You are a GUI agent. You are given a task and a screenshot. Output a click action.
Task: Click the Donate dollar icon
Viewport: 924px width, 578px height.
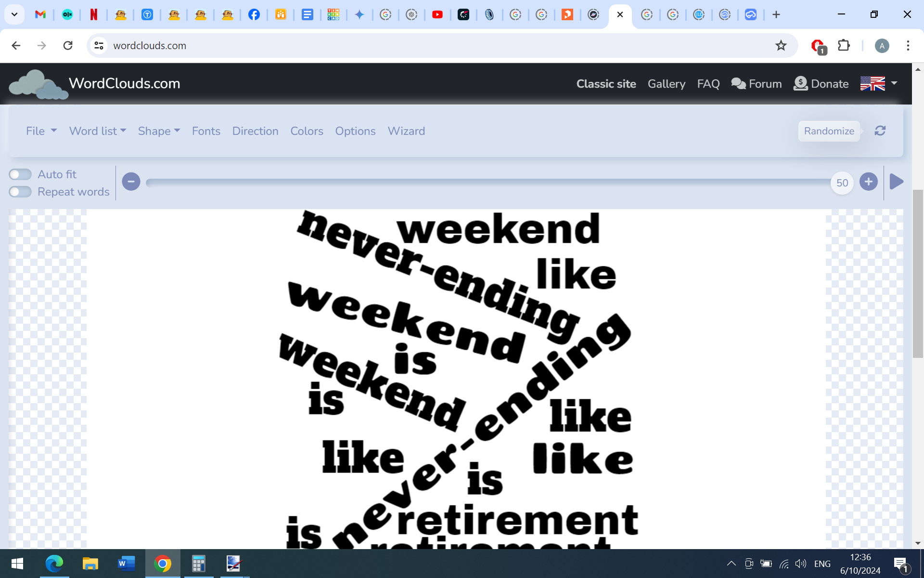(800, 83)
